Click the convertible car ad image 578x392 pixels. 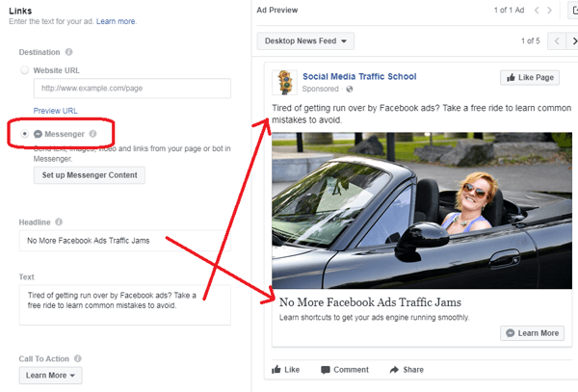(422, 210)
